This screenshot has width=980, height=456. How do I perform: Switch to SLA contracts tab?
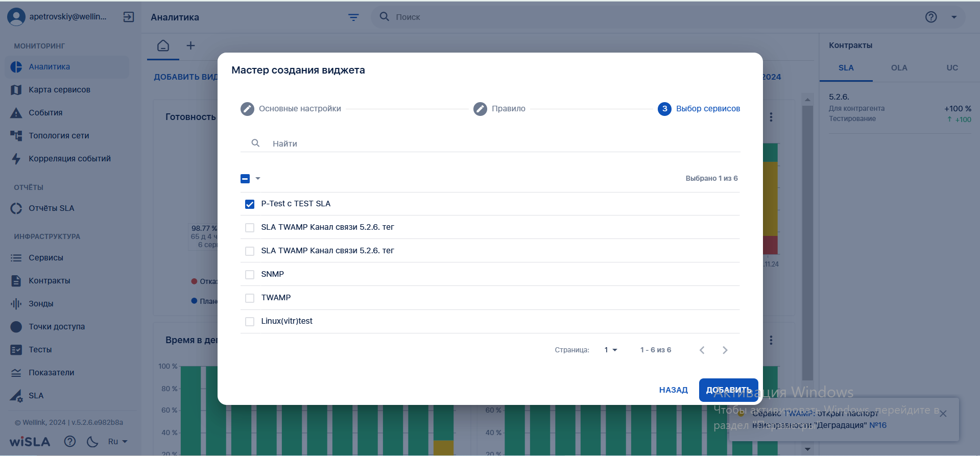[x=846, y=68]
